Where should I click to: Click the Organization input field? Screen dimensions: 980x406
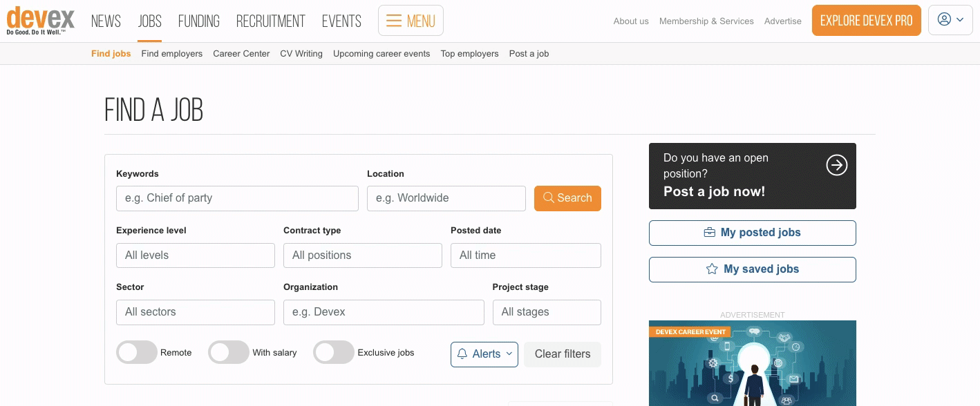[384, 312]
